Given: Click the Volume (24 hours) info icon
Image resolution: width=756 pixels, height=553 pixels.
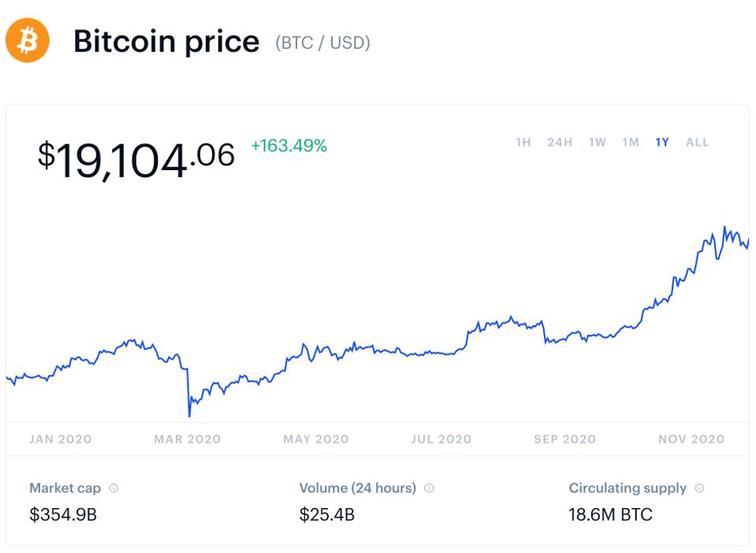Looking at the screenshot, I should pos(429,488).
